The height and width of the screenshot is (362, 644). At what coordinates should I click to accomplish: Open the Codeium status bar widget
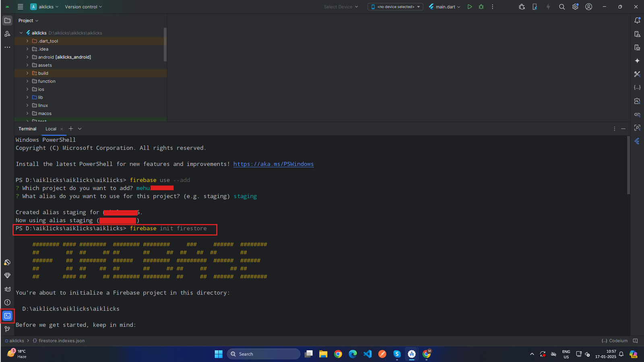[615, 341]
